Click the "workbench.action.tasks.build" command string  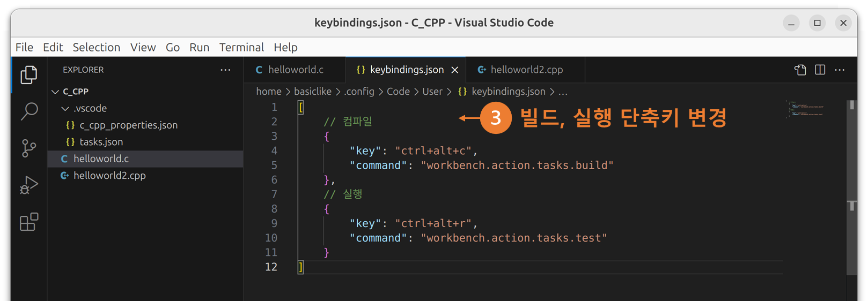pos(517,165)
